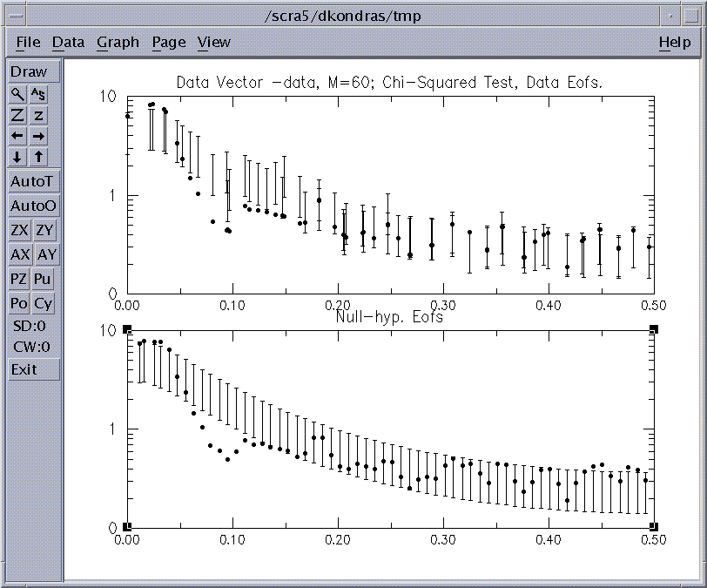Click the small z zoom-out icon
707x588 pixels.
(39, 115)
